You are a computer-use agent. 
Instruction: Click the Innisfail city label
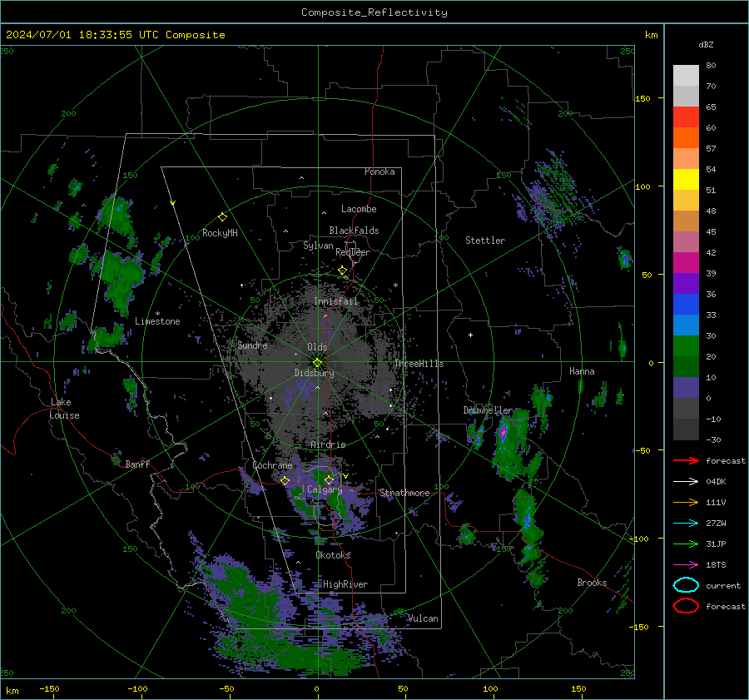336,301
